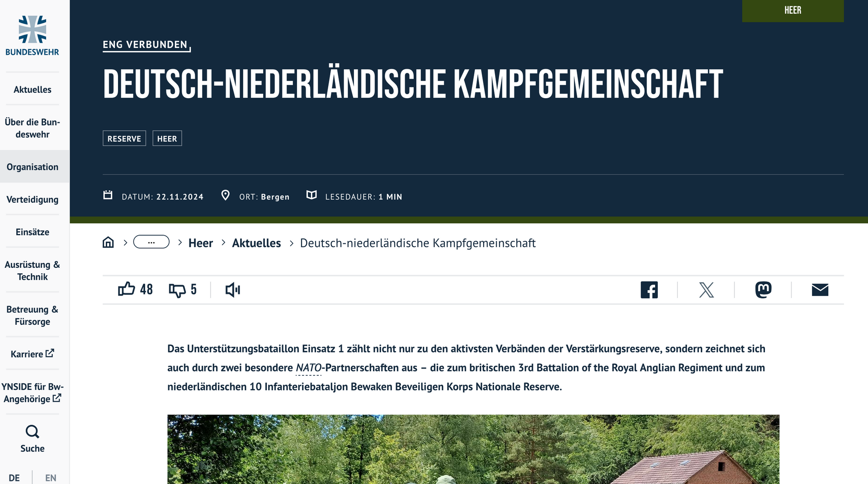Viewport: 868px width, 484px height.
Task: Share the article on X
Action: [x=706, y=289]
